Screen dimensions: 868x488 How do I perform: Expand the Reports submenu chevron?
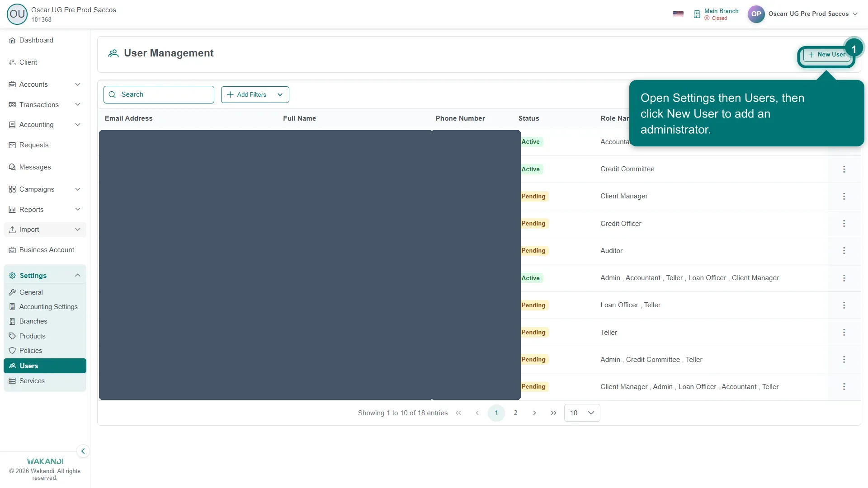coord(78,210)
